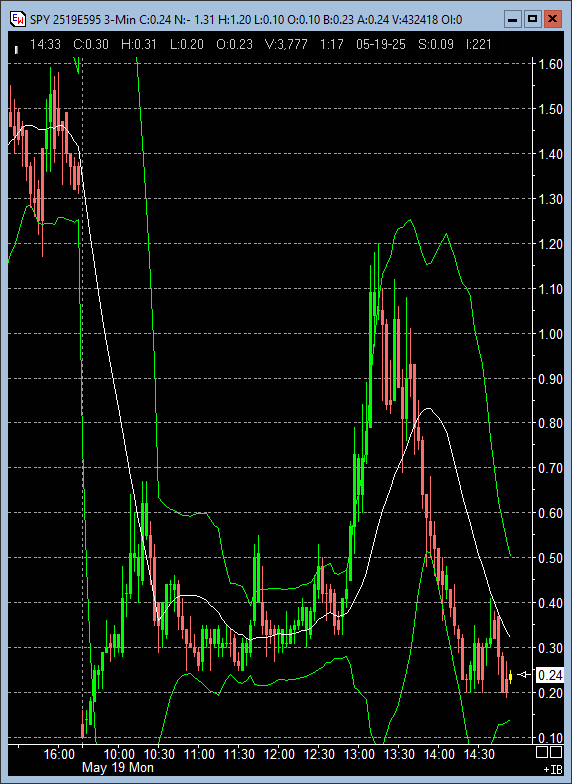Click the 12:00 mark on time axis

[x=279, y=754]
